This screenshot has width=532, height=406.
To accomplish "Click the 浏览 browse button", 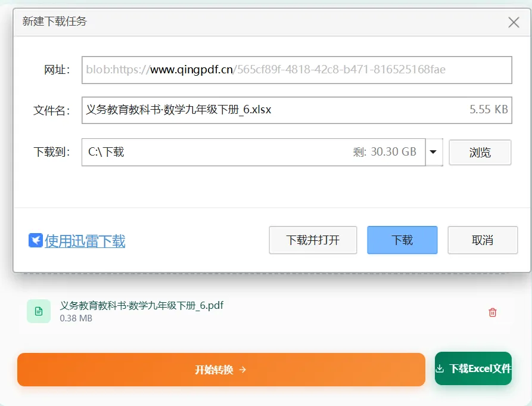I will [x=480, y=153].
